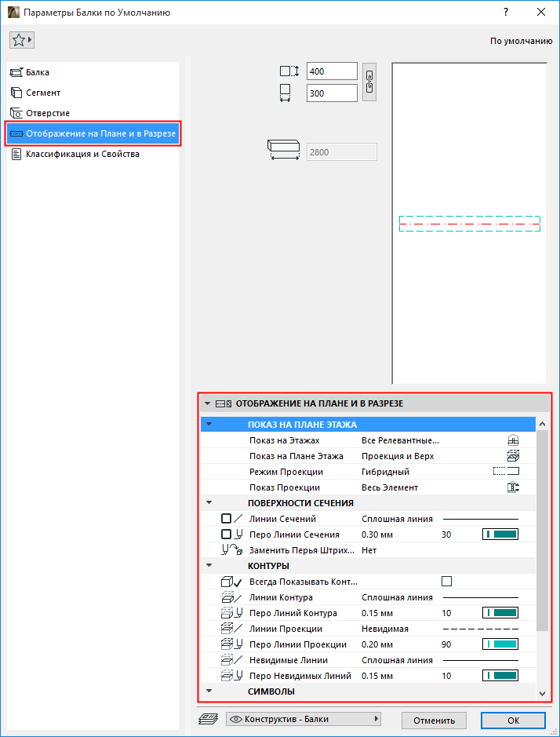Click the Перо Линии Сечения pen icon

[232, 535]
